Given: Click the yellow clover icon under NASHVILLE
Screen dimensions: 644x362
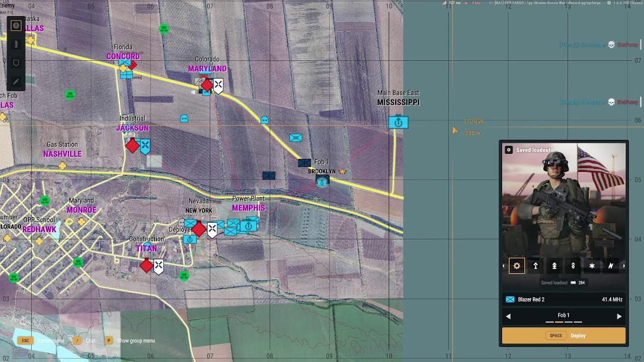Looking at the screenshot, I should (x=62, y=165).
